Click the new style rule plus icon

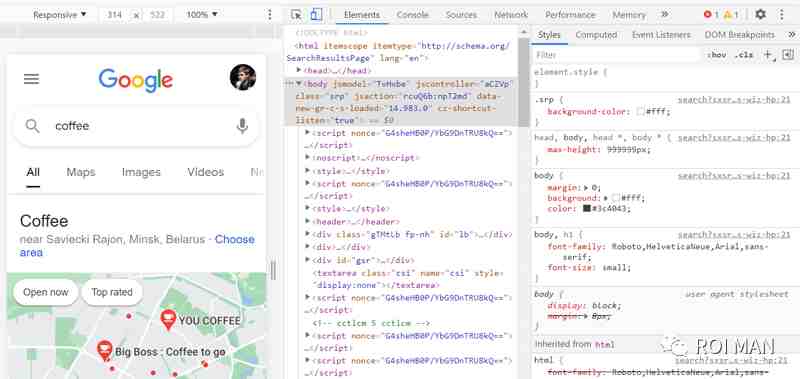point(769,55)
